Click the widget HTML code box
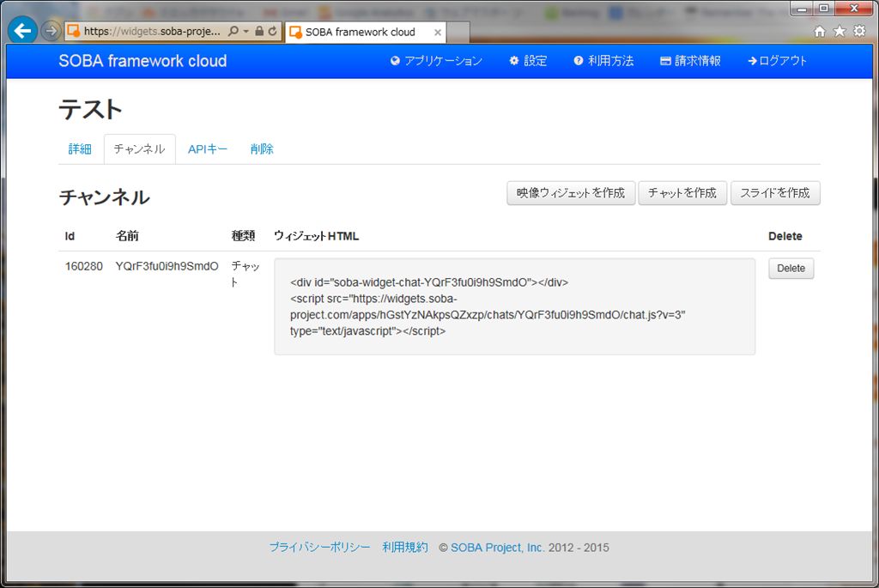The height and width of the screenshot is (588, 879). pyautogui.click(x=515, y=306)
